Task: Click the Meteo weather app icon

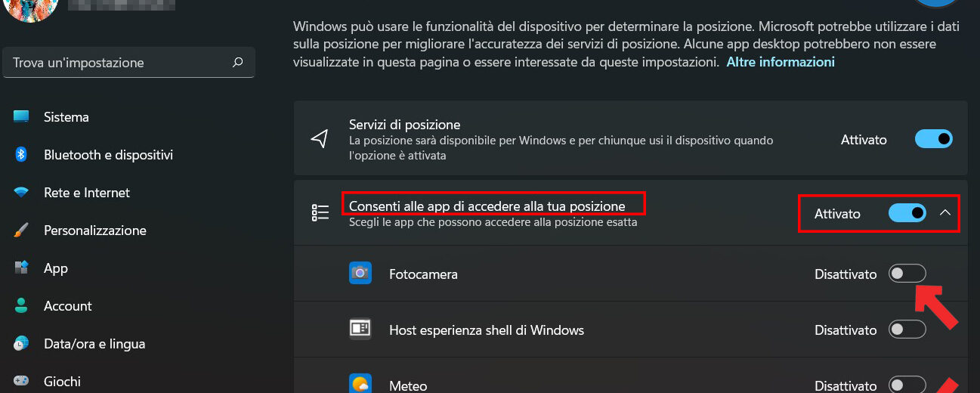Action: pos(360,384)
